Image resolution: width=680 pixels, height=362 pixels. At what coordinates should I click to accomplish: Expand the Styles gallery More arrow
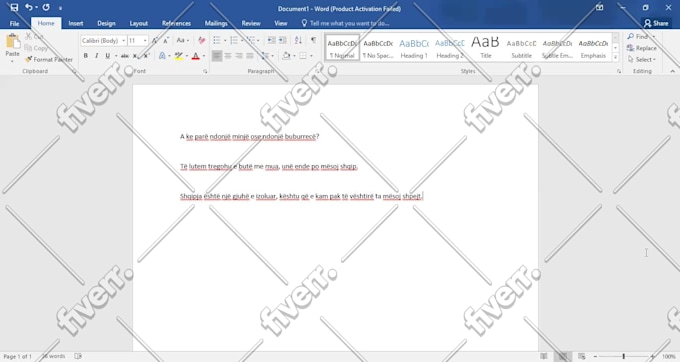pos(615,57)
